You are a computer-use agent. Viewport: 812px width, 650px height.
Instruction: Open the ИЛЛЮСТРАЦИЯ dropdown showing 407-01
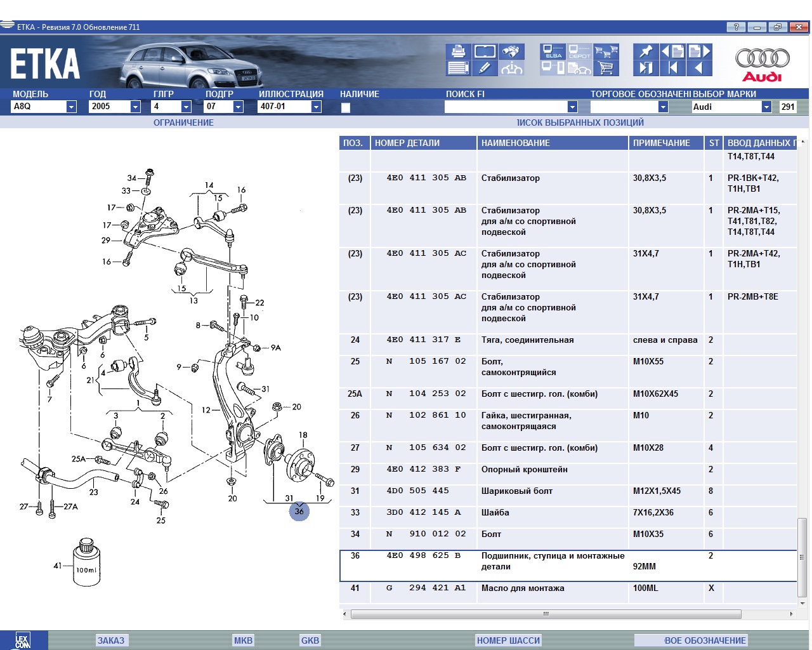click(316, 107)
